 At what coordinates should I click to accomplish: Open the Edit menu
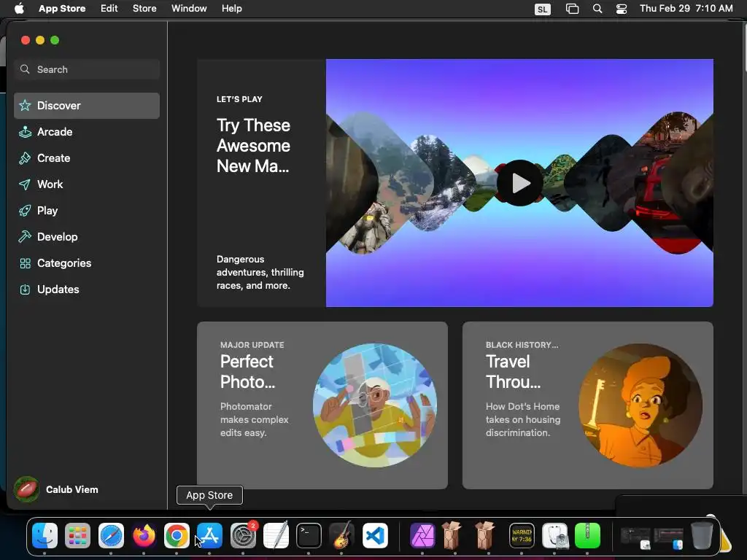coord(109,9)
